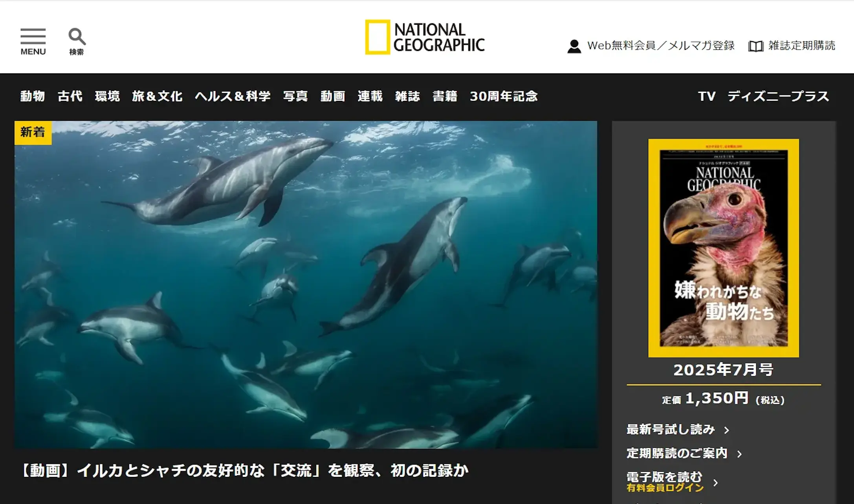
Task: Switch to the 環境 section
Action: coord(107,96)
